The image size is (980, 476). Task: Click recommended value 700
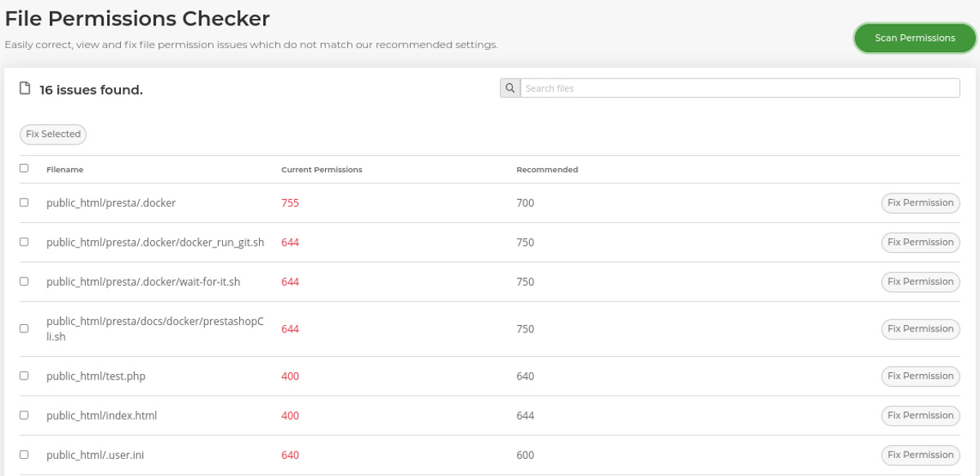pyautogui.click(x=525, y=203)
